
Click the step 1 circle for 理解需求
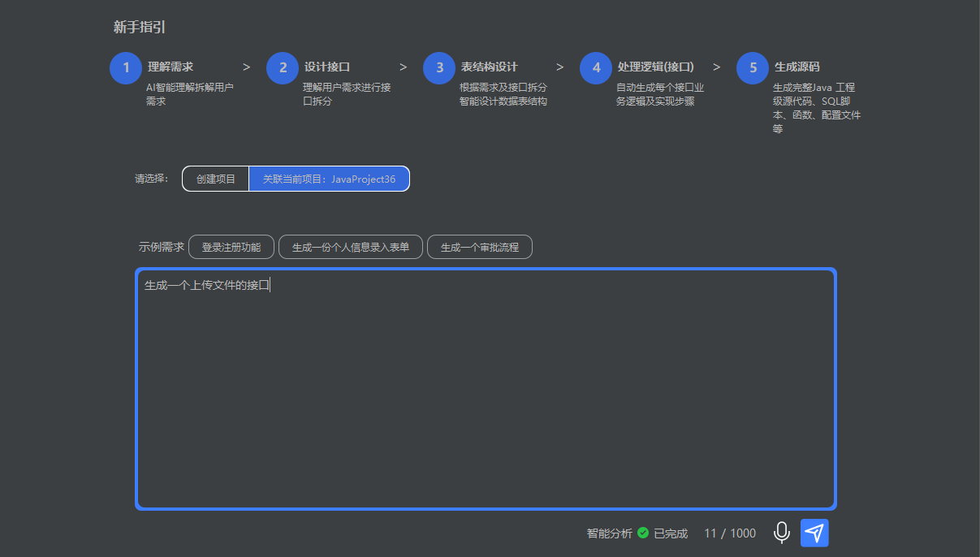[x=126, y=67]
